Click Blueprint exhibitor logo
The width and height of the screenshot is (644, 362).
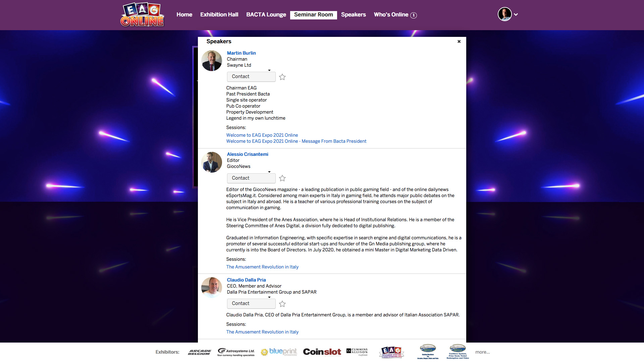click(x=279, y=352)
